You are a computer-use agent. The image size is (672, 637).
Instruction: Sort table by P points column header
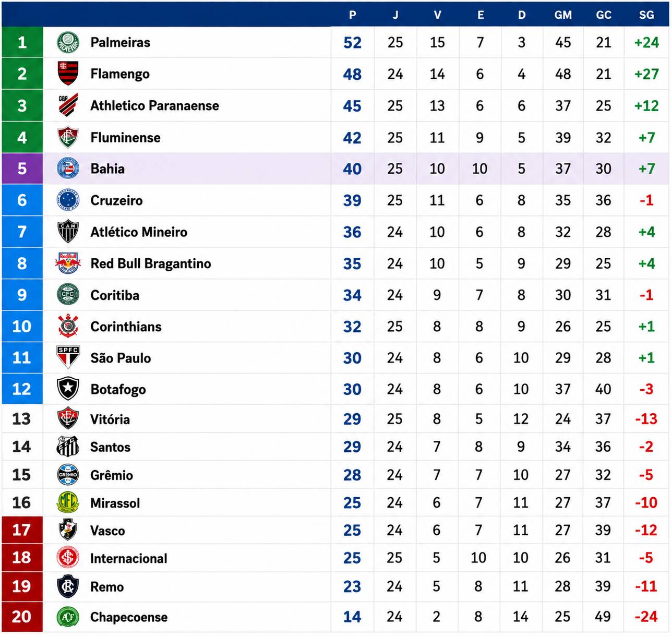(353, 15)
